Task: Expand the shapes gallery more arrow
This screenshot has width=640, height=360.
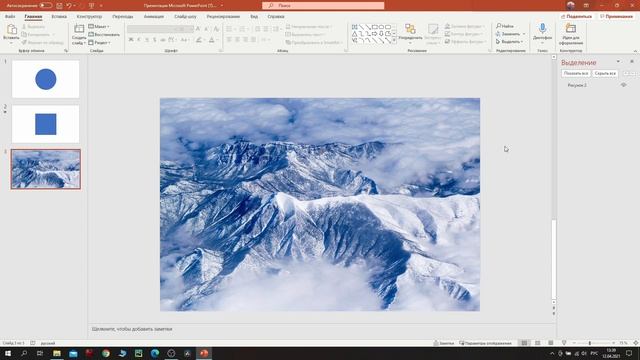Action: click(x=394, y=41)
